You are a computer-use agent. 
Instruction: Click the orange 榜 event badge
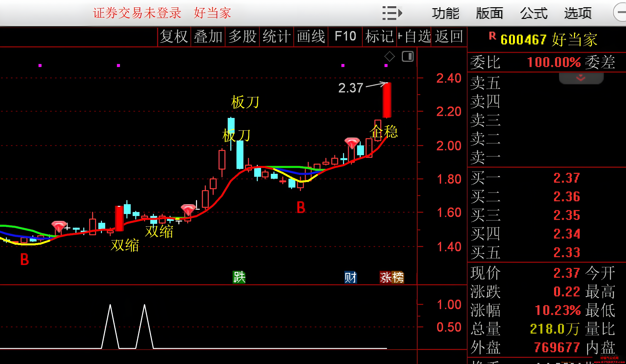[398, 277]
